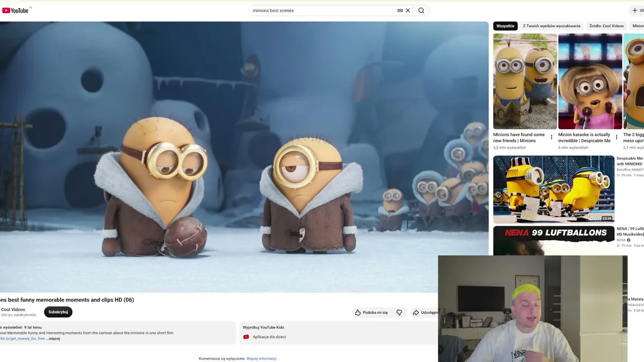Select "Z Twoich wyników wyszukiwania" chip
The width and height of the screenshot is (644, 362).
(x=551, y=26)
